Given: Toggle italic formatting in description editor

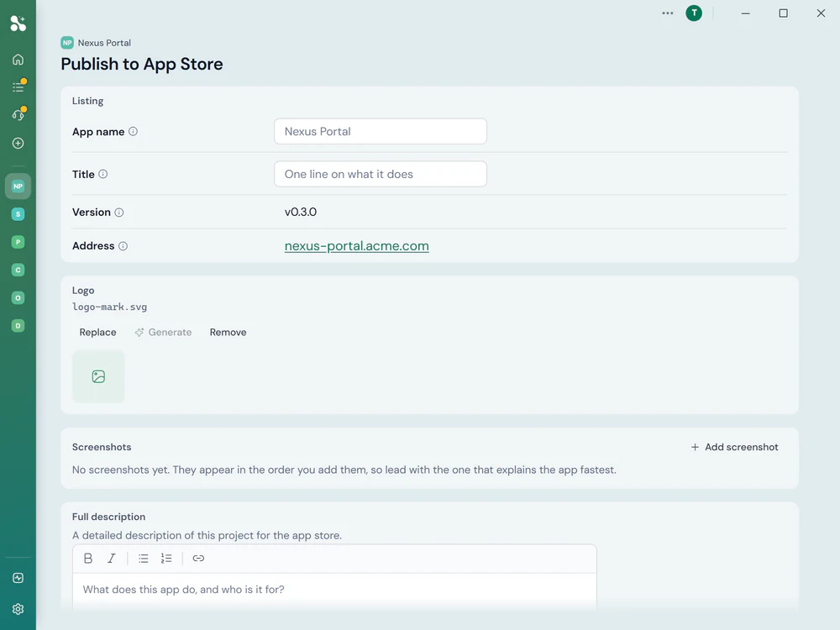Looking at the screenshot, I should tap(112, 559).
